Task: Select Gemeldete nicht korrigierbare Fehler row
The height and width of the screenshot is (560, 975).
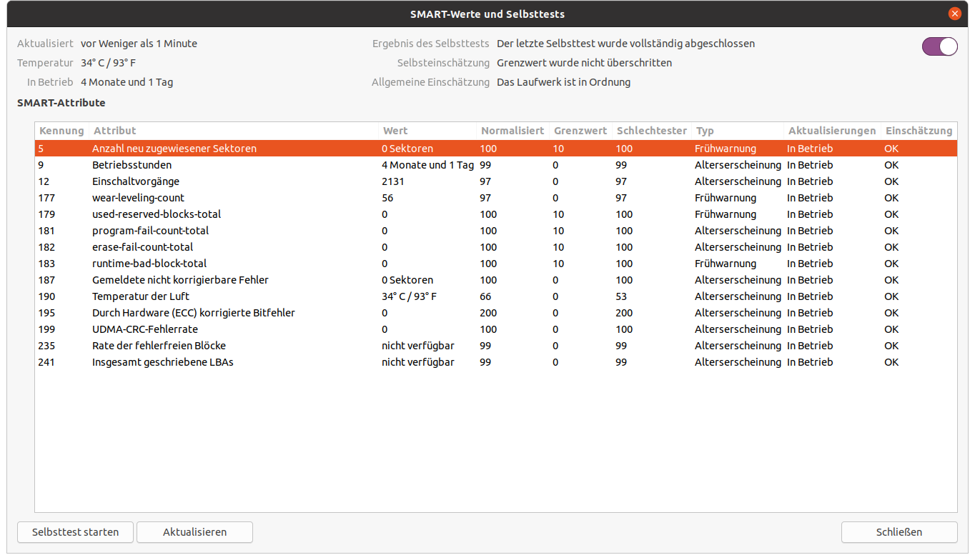Action: click(496, 280)
